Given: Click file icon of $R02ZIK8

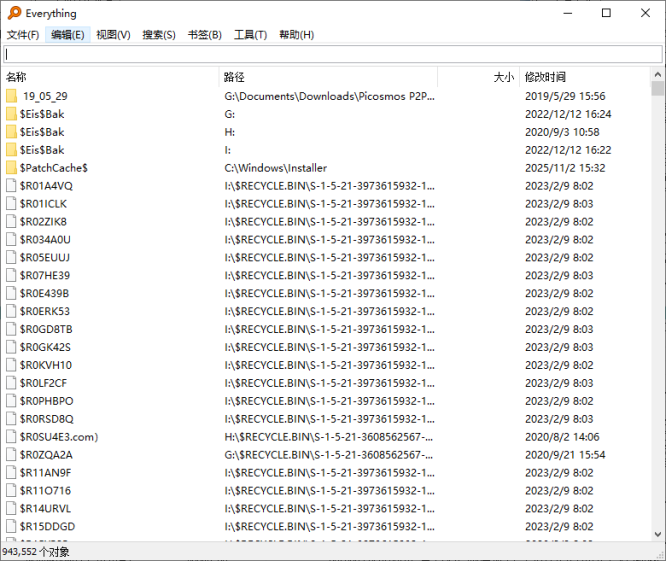Looking at the screenshot, I should [11, 222].
